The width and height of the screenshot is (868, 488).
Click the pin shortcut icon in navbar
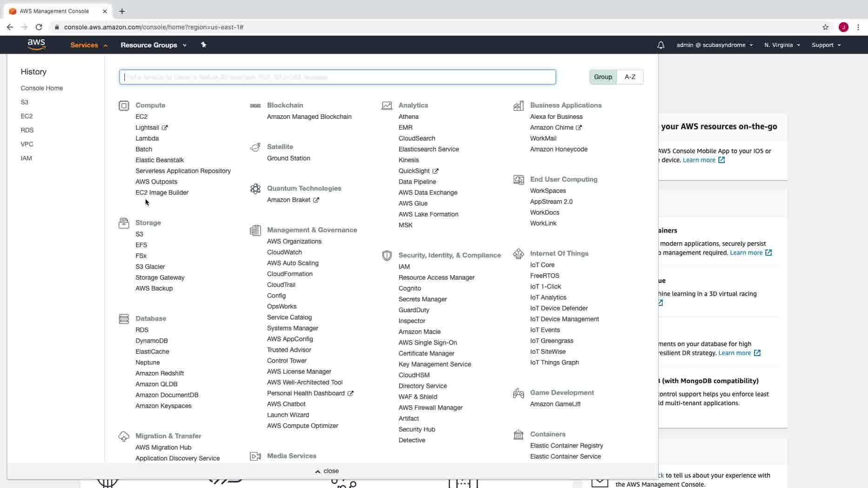(203, 45)
